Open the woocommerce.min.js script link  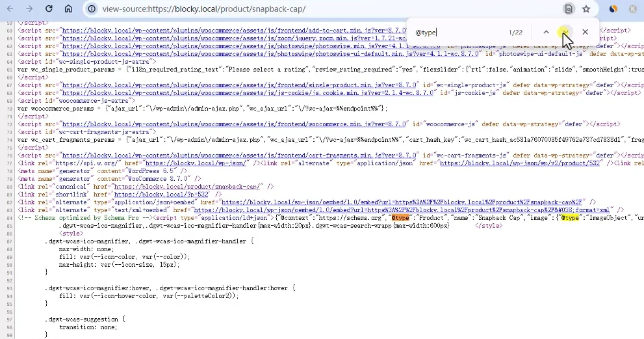coord(234,124)
